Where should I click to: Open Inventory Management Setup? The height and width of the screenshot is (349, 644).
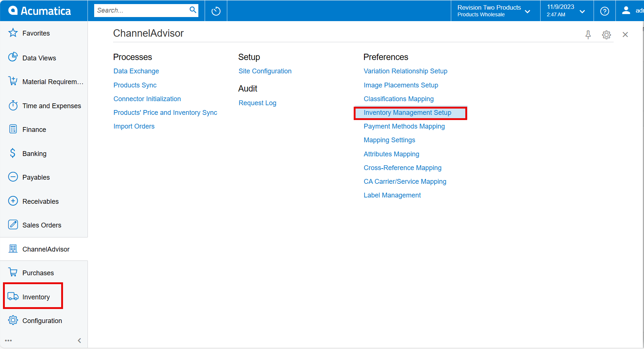(407, 113)
